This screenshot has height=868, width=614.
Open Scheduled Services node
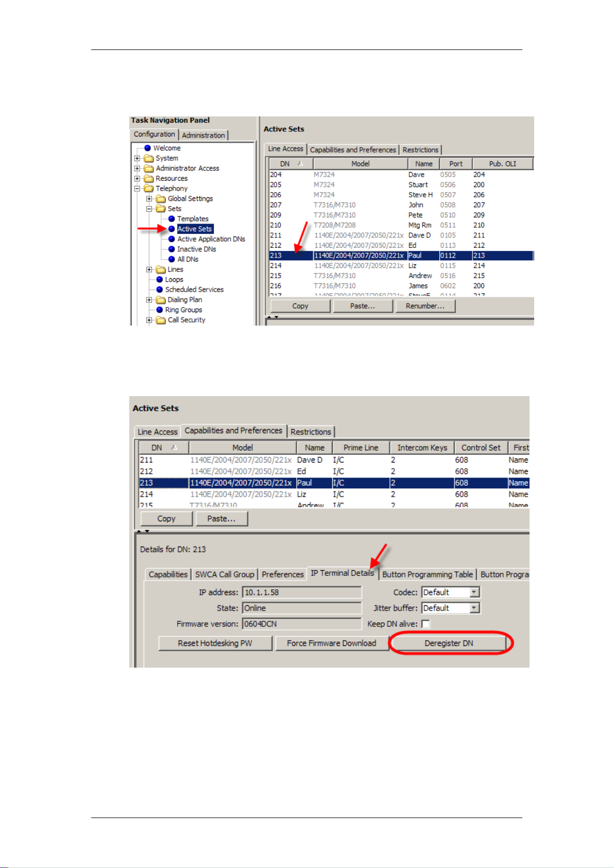click(194, 290)
